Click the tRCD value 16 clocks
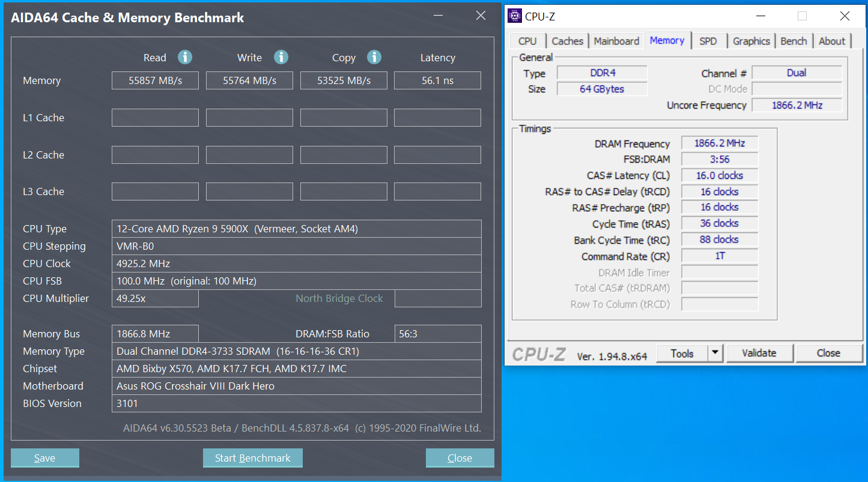 720,191
